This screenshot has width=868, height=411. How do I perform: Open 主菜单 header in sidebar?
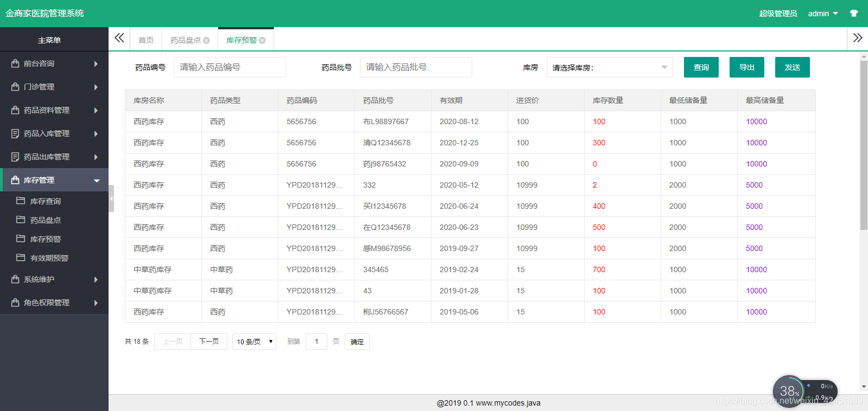tap(49, 40)
